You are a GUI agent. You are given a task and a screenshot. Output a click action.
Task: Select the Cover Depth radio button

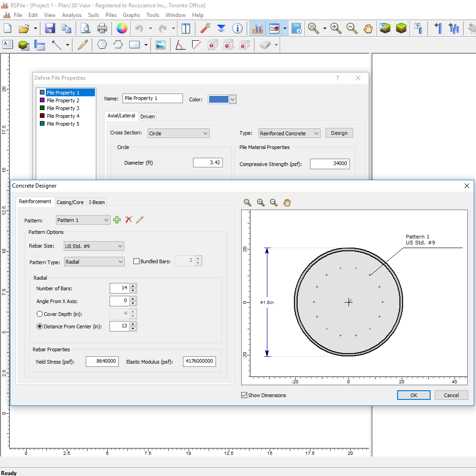tap(39, 314)
